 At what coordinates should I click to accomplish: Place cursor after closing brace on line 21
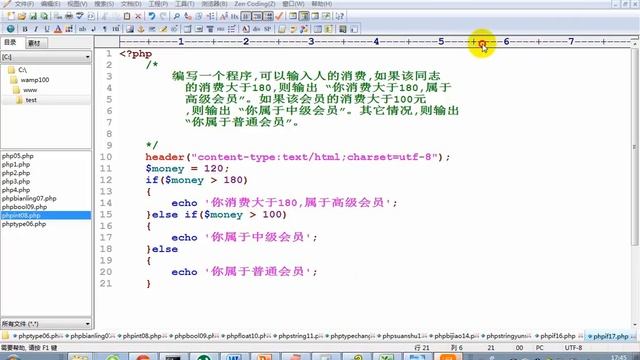pos(152,283)
